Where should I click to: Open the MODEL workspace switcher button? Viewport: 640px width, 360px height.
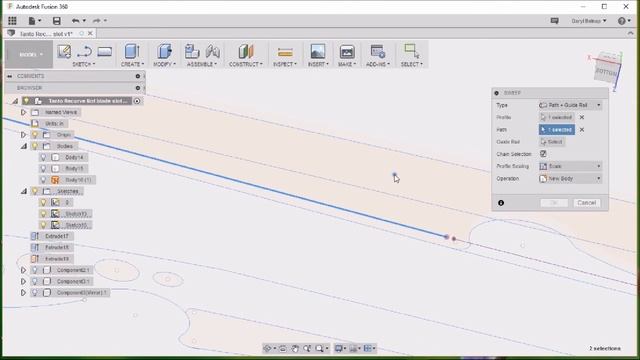point(29,54)
